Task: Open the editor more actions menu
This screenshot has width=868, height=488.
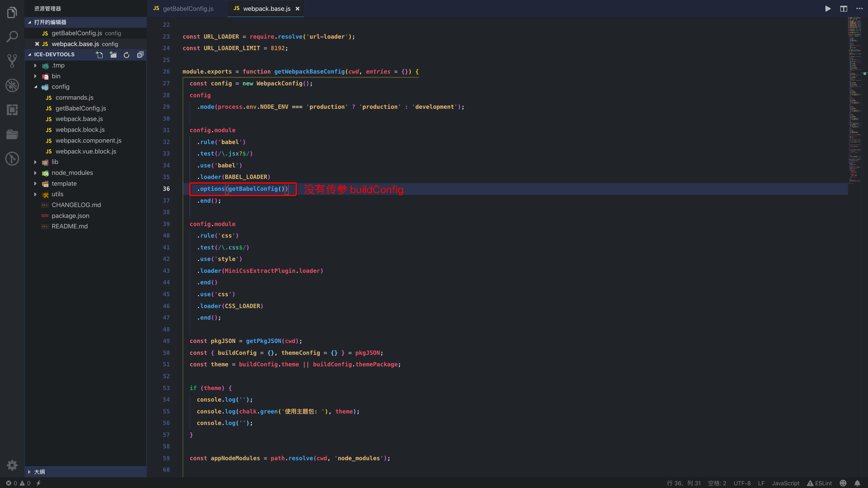Action: point(860,8)
